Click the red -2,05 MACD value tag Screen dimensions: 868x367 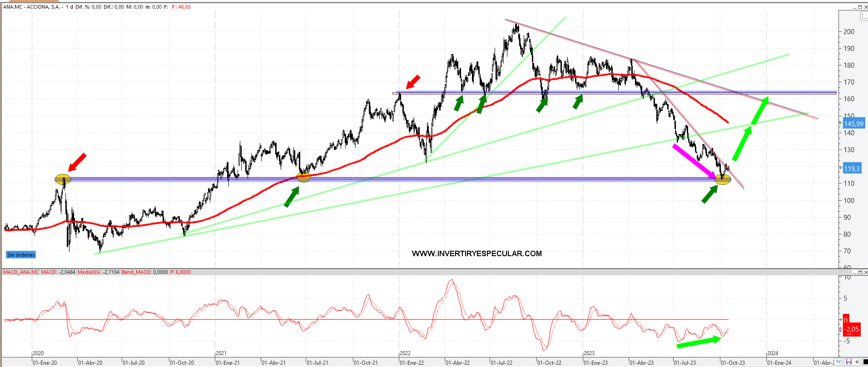[852, 329]
